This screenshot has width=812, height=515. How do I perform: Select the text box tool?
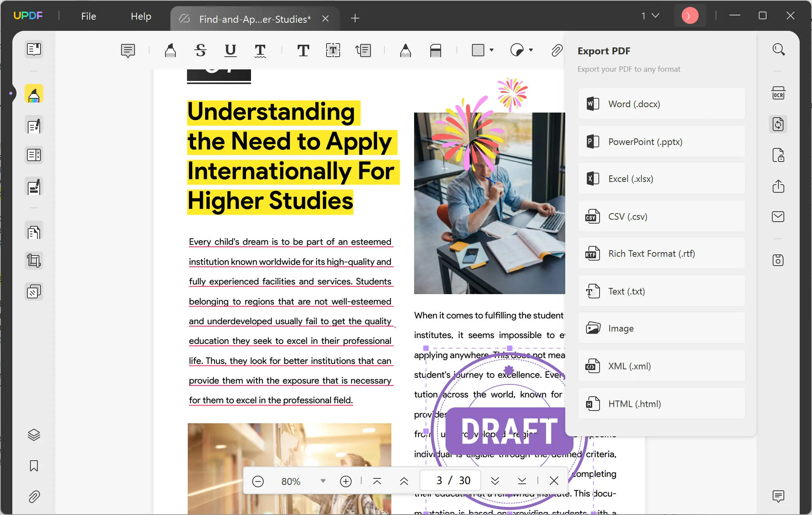pos(333,50)
